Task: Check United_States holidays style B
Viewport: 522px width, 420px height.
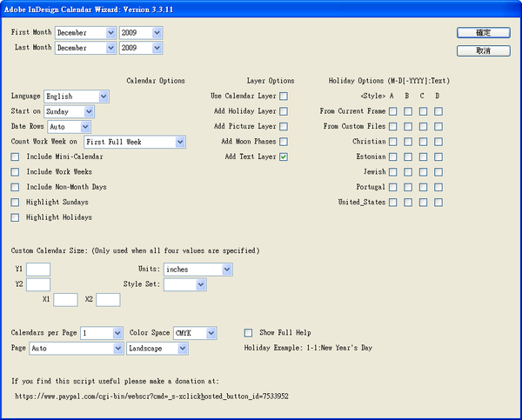Action: pos(408,203)
